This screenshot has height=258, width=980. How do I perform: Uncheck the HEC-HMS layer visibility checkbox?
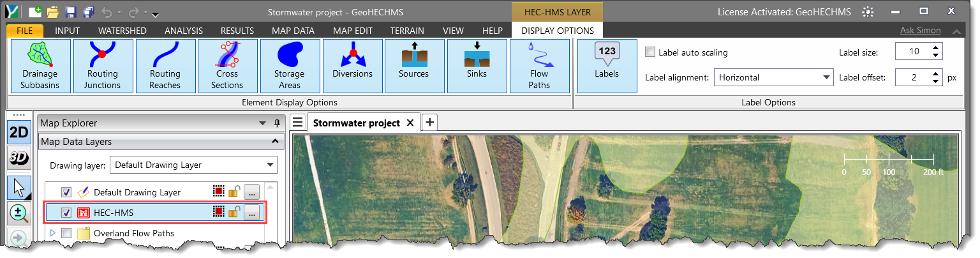(66, 213)
